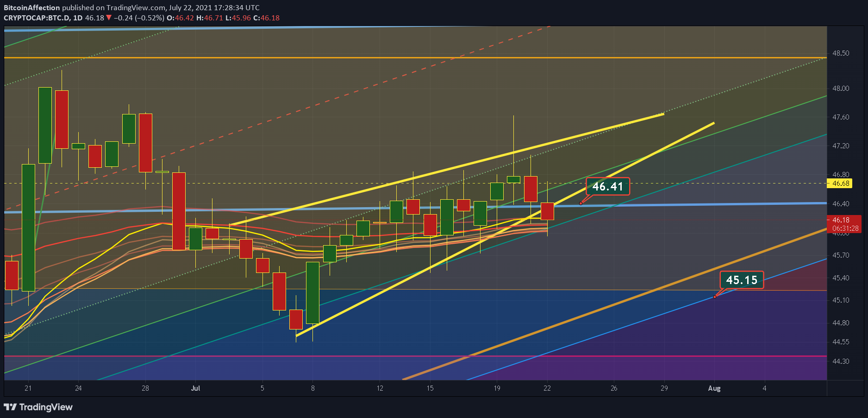The height and width of the screenshot is (418, 868).
Task: Click the 46.41 price callout label
Action: (608, 186)
